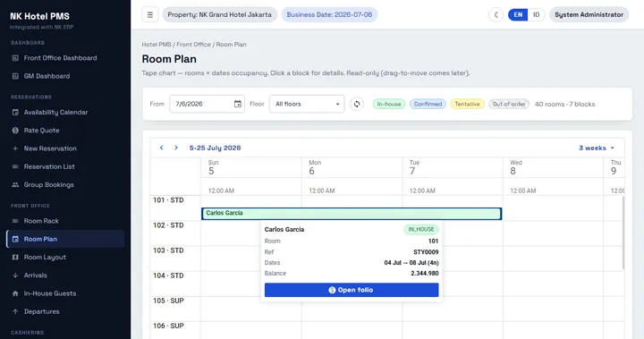Switch to dark mode moon icon
Viewport: 644px width, 339px height.
pos(496,15)
